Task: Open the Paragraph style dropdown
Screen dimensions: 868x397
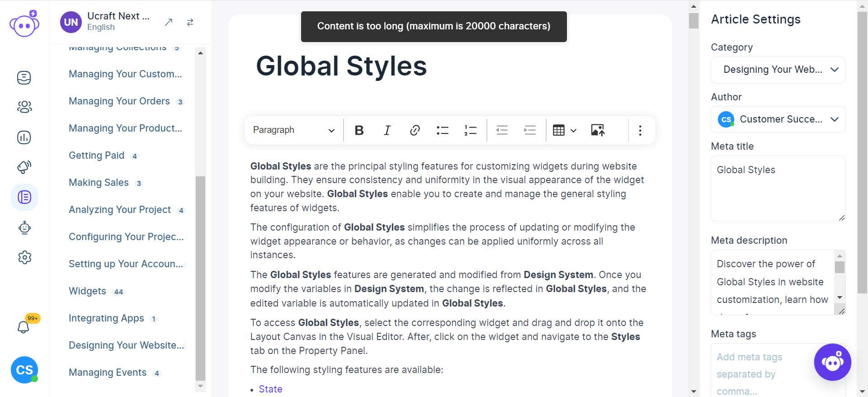Action: coord(294,130)
